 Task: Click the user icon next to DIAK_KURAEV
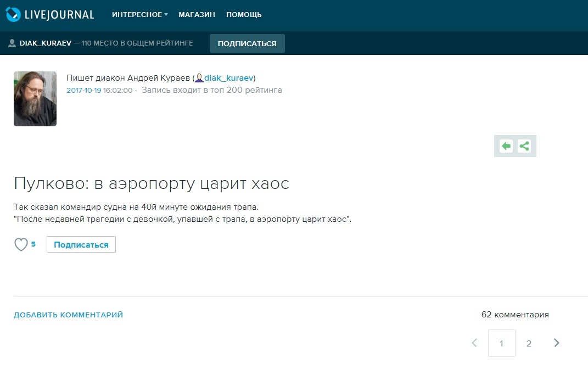click(12, 43)
